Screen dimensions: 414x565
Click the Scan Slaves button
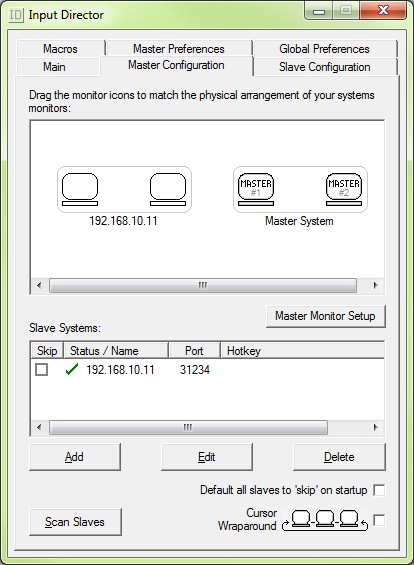(75, 522)
